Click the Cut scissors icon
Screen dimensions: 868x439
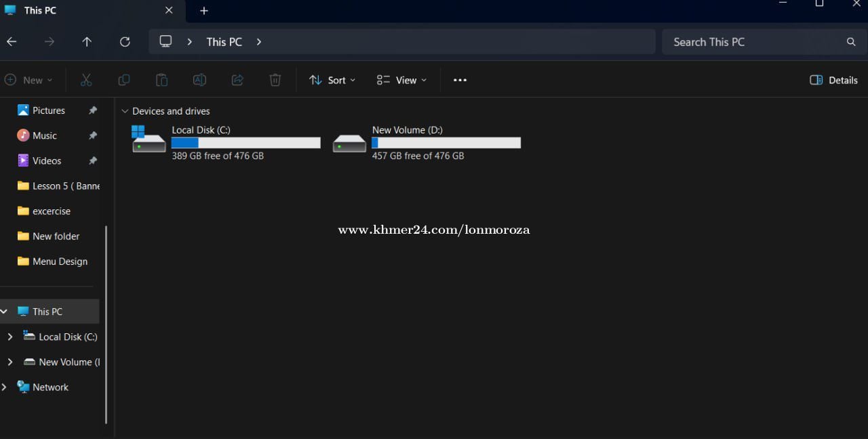pos(86,80)
